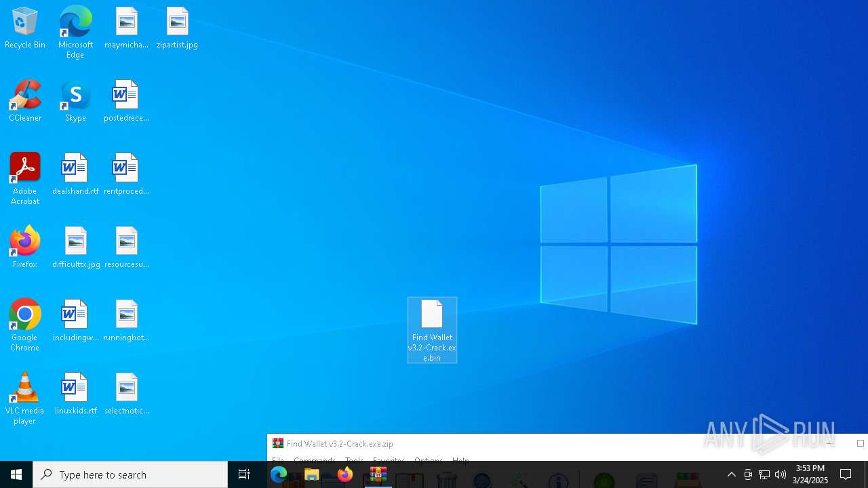Select the maymicha... image file on the desktop

point(126,28)
